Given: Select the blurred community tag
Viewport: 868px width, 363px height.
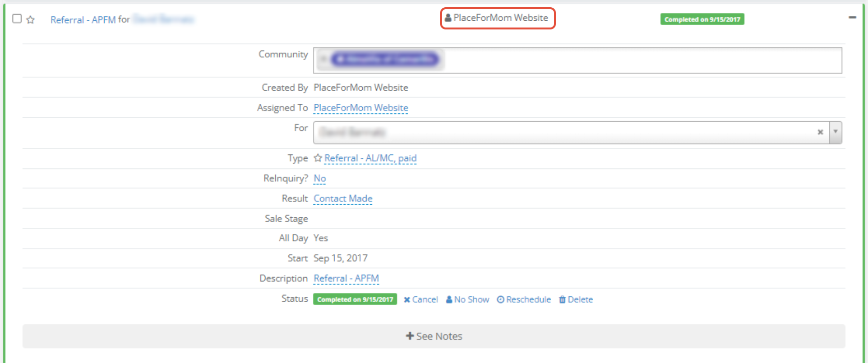Looking at the screenshot, I should pos(385,59).
